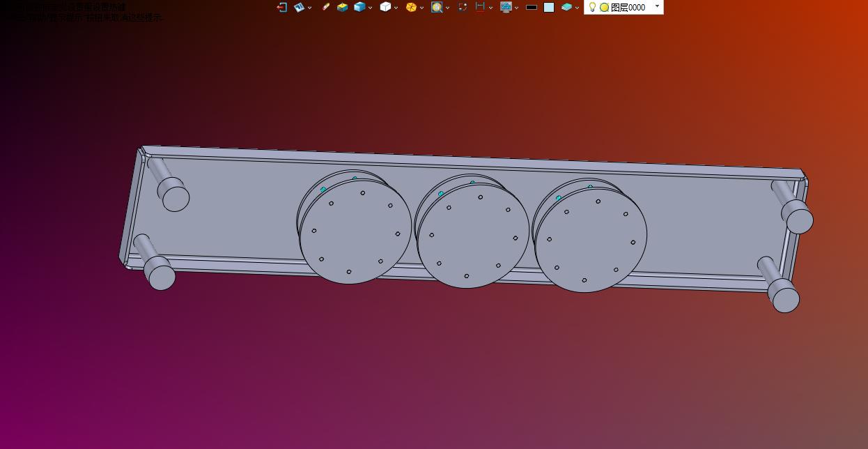Toggle the yellow circle layer status
The height and width of the screenshot is (449, 868).
point(604,7)
